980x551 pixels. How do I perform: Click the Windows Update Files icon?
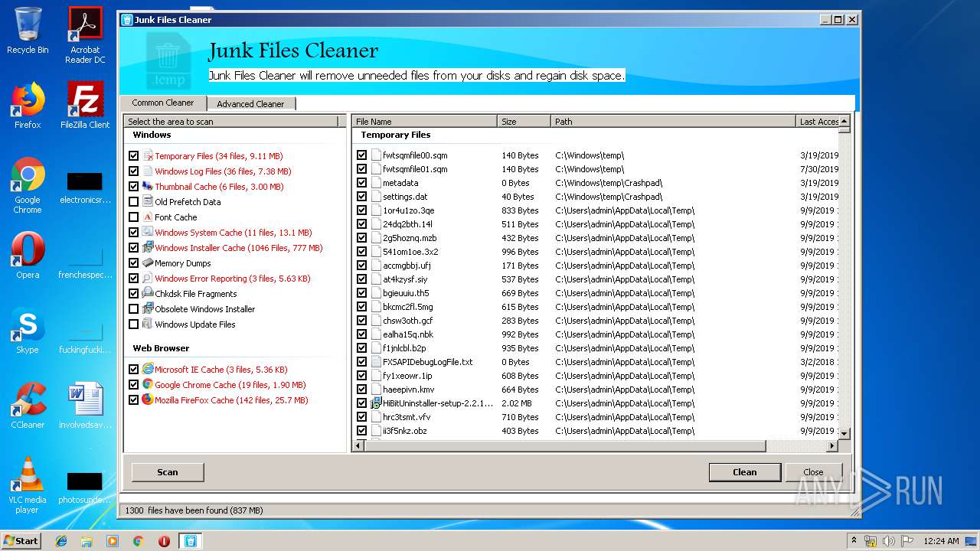point(148,324)
